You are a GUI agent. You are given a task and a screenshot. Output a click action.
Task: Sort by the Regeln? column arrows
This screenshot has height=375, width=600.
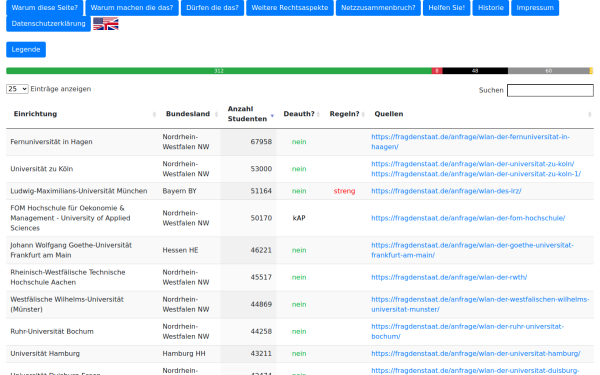tap(363, 114)
